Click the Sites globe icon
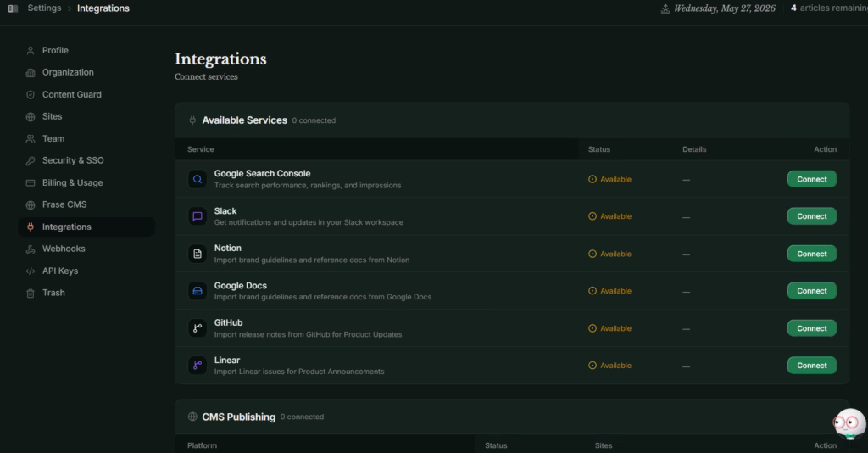This screenshot has width=868, height=453. point(31,117)
